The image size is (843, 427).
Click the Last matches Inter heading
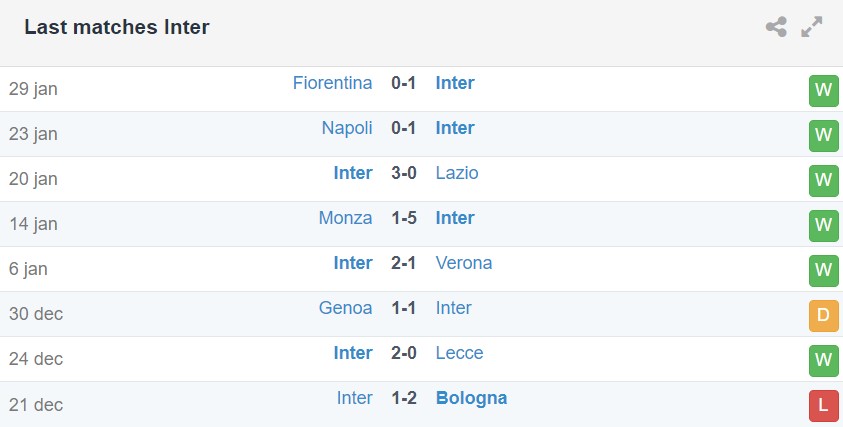point(117,27)
